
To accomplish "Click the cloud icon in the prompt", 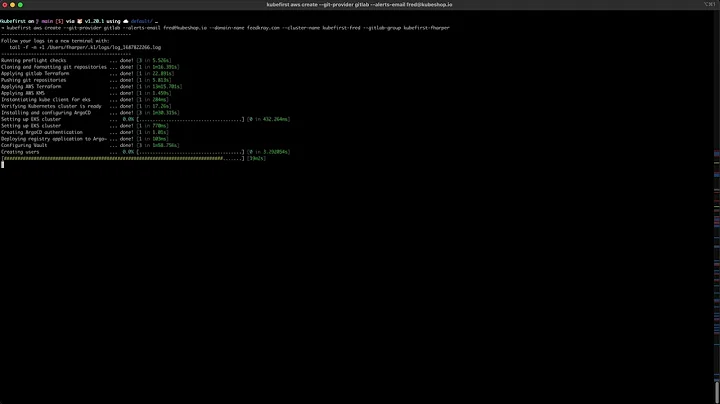I will click(125, 21).
